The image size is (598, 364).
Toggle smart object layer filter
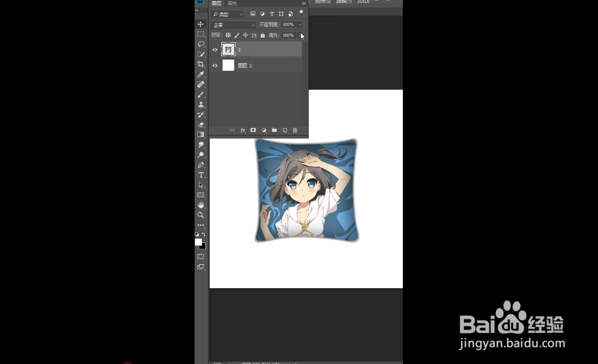pyautogui.click(x=290, y=14)
